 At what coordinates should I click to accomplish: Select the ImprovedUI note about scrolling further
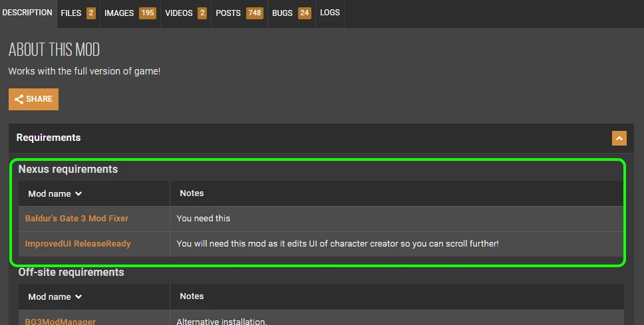click(337, 244)
